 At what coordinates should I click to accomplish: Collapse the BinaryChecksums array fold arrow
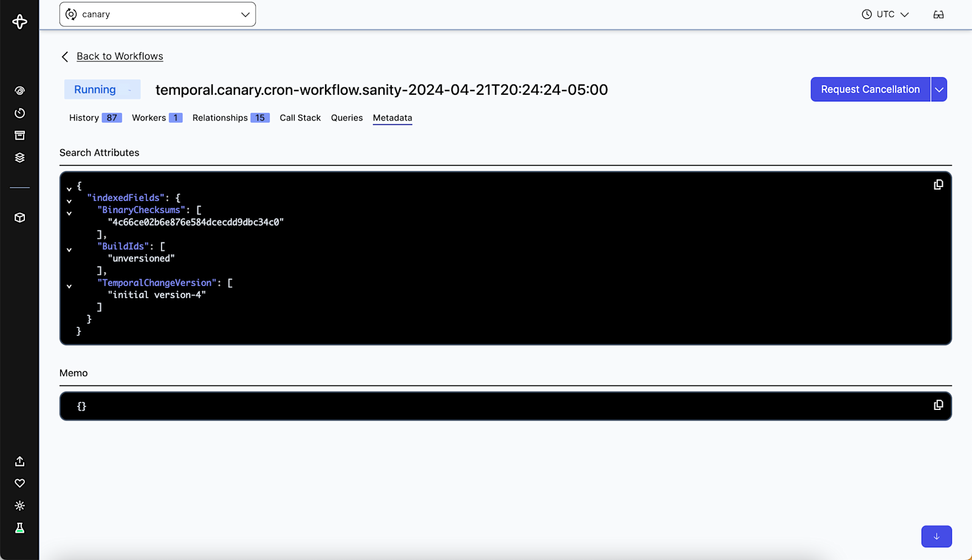(69, 213)
